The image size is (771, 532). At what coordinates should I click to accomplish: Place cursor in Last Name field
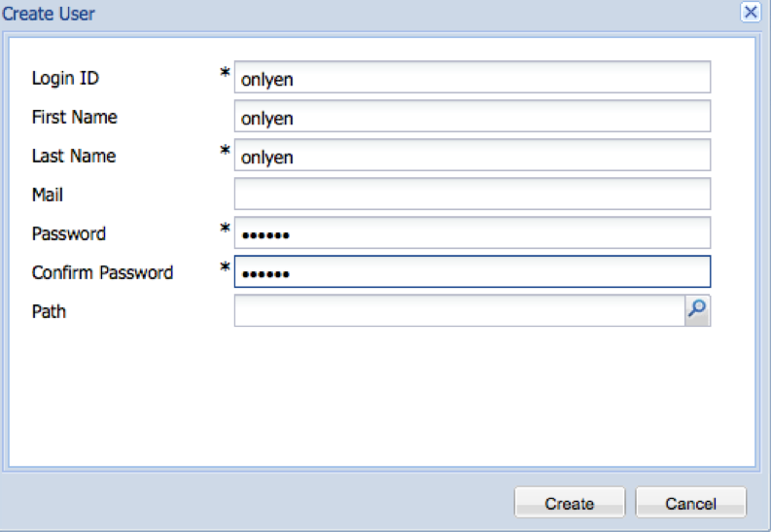click(x=472, y=156)
